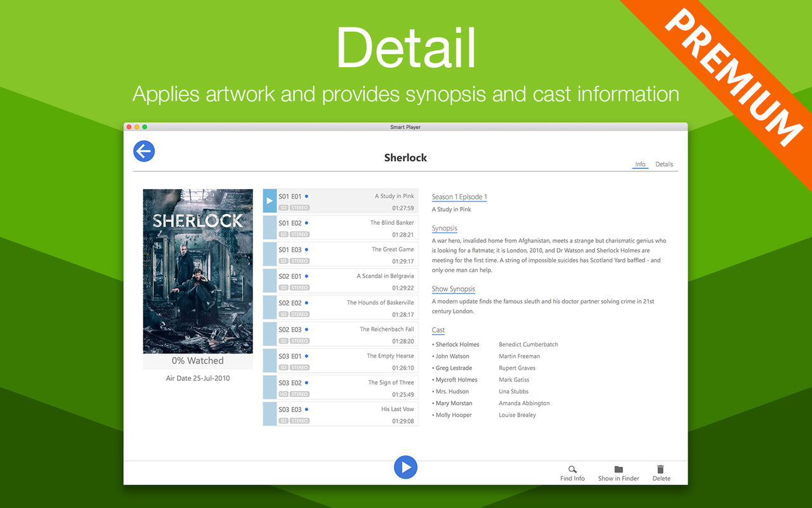
Task: Select episode The Reichenbach Fall
Action: pos(341,334)
